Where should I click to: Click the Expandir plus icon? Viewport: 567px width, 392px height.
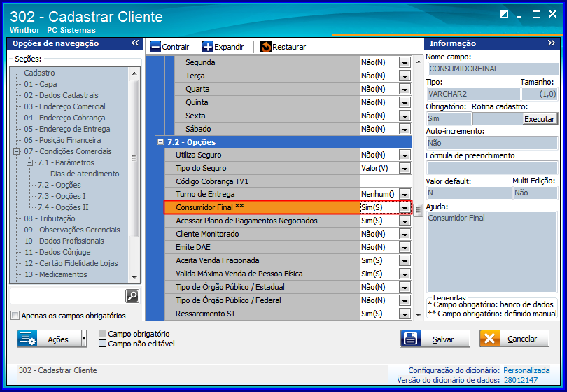tap(208, 47)
